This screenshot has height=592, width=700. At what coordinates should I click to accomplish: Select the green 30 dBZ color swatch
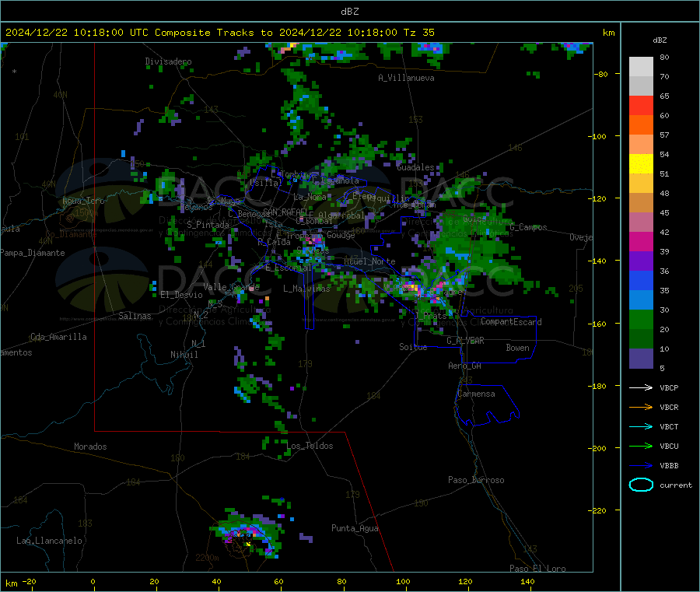tap(641, 319)
